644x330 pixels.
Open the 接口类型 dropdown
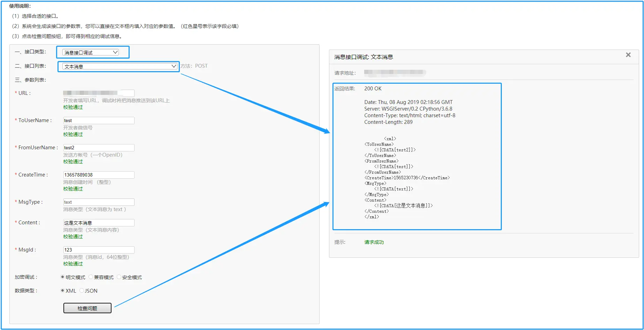pos(91,52)
